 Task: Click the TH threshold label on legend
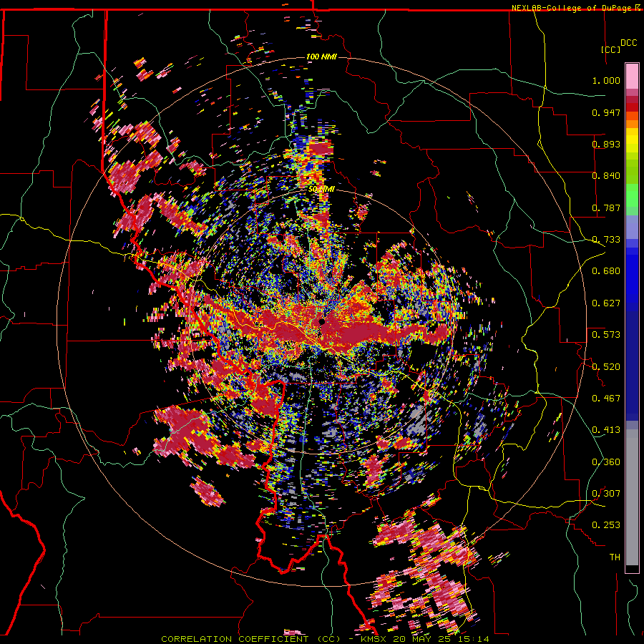tap(615, 557)
